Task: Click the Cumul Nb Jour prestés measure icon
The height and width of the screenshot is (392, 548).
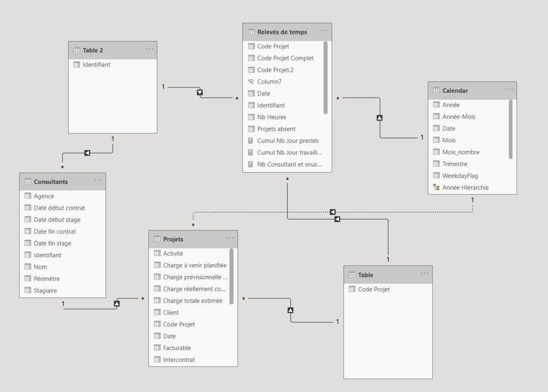Action: 251,141
